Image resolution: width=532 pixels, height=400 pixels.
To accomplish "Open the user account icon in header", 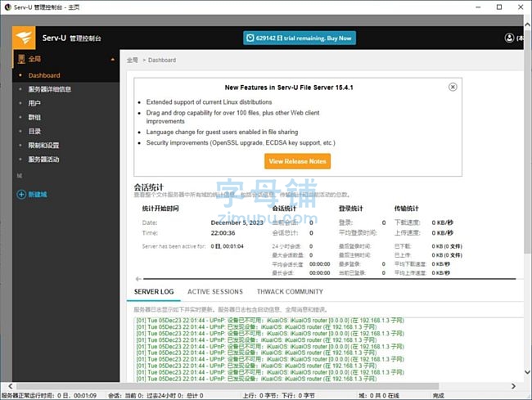I will coord(509,38).
